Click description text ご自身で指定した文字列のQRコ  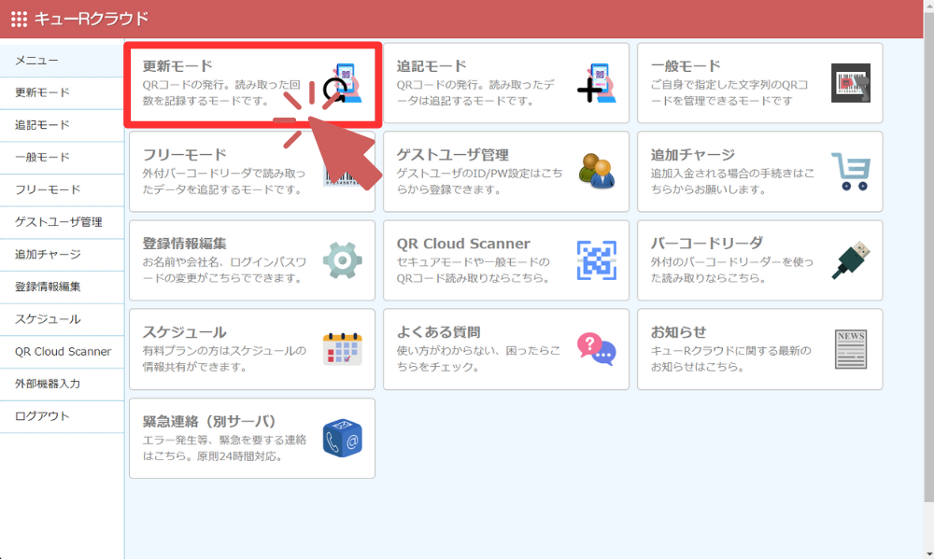tap(729, 85)
